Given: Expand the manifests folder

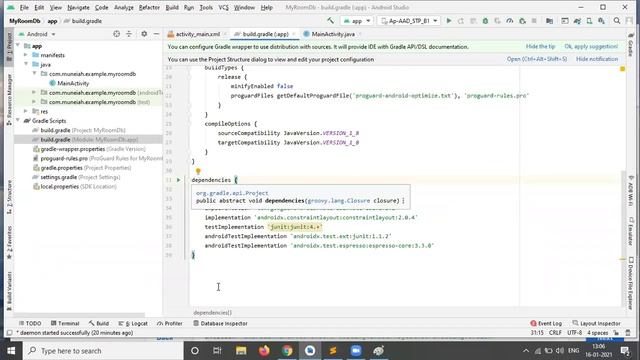Looking at the screenshot, I should pos(26,55).
